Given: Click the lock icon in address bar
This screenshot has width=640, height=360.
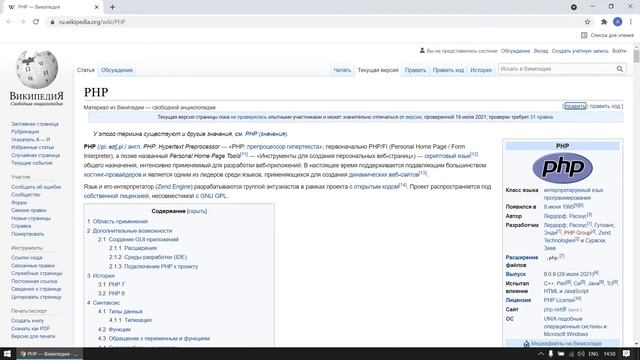Looking at the screenshot, I should click(52, 22).
